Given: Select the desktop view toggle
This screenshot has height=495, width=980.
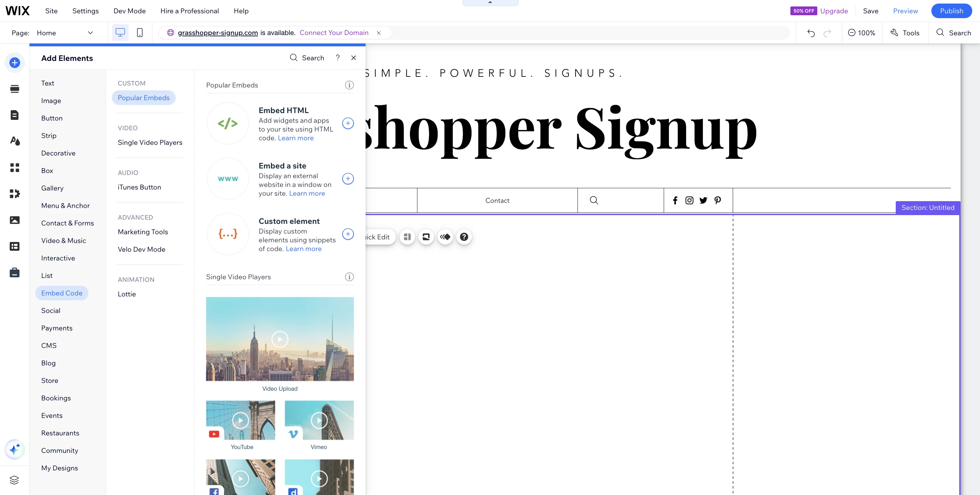Looking at the screenshot, I should [120, 32].
